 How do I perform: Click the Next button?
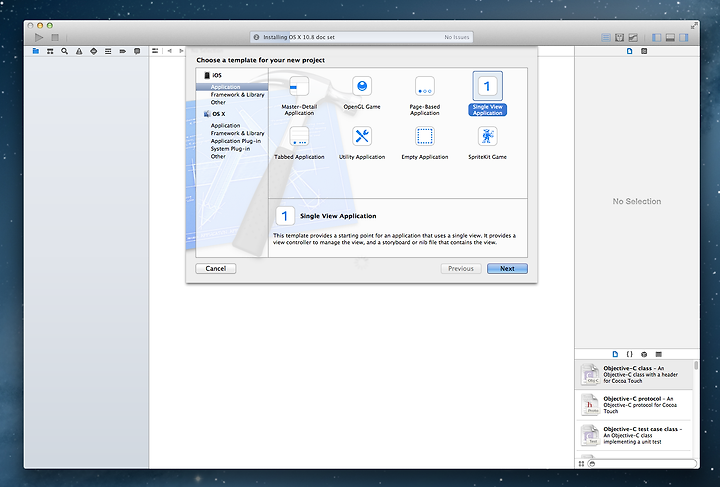(507, 269)
